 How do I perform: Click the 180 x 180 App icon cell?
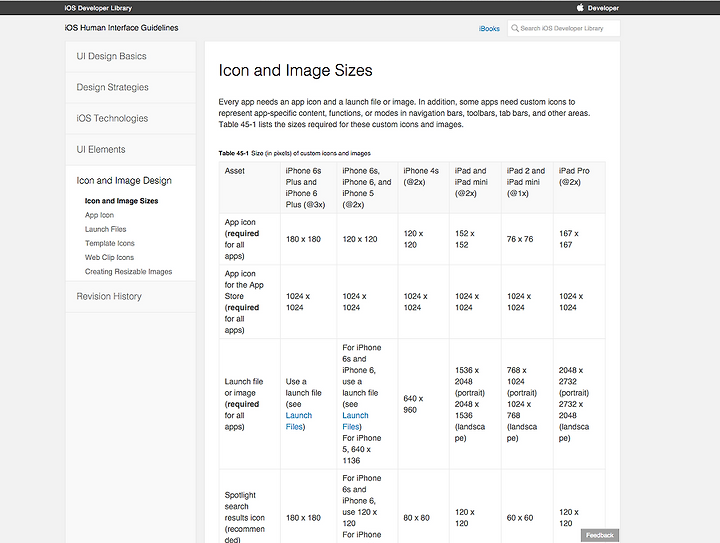(x=309, y=239)
